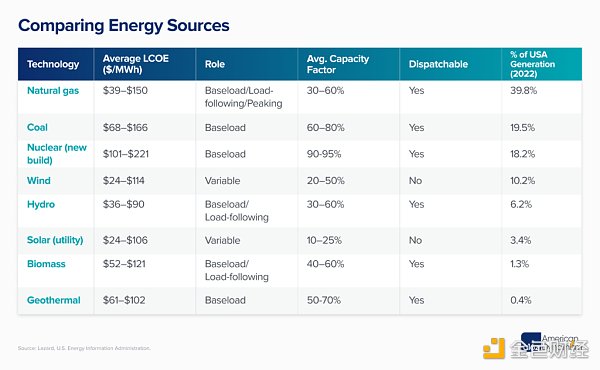Select the Technology column header
Screen dimensions: 600x370
pyautogui.click(x=53, y=64)
